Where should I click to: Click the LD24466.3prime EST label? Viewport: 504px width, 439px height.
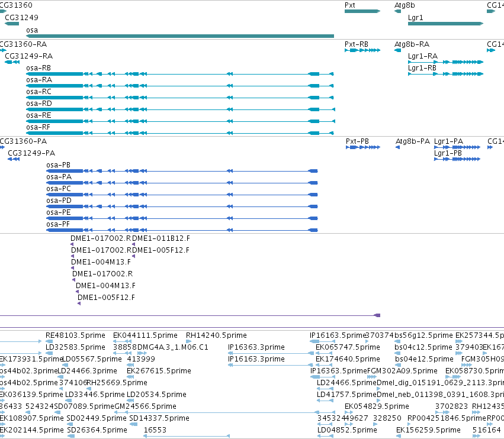point(88,370)
